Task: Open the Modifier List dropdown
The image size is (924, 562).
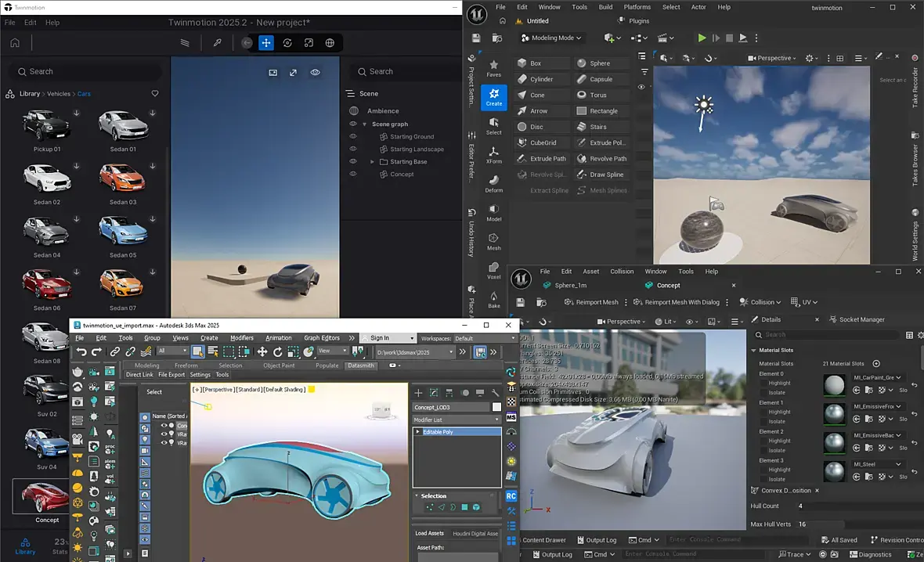Action: pyautogui.click(x=457, y=420)
